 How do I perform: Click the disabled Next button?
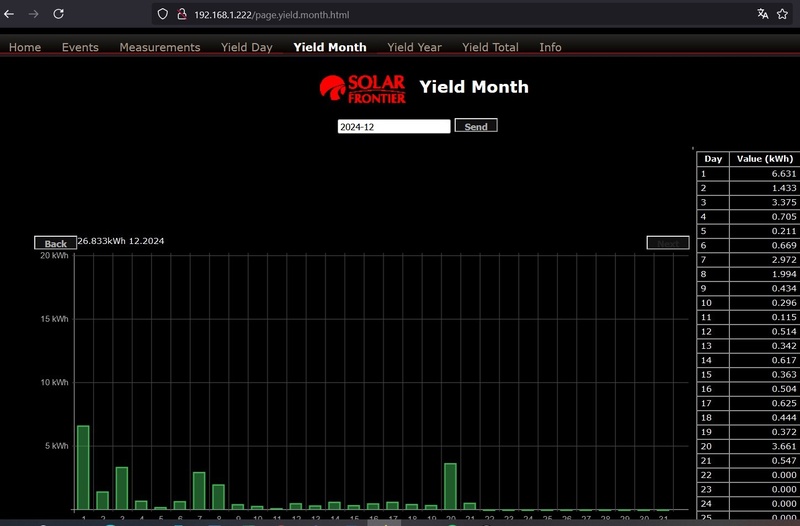668,243
